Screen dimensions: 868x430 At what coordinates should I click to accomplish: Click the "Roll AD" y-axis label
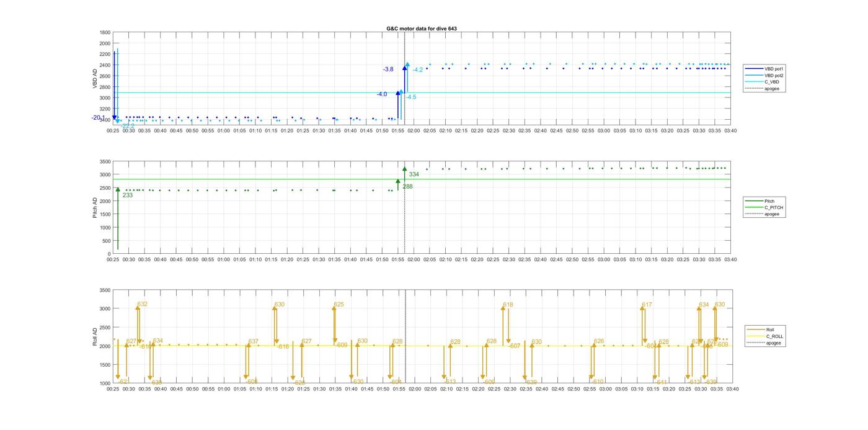95,336
